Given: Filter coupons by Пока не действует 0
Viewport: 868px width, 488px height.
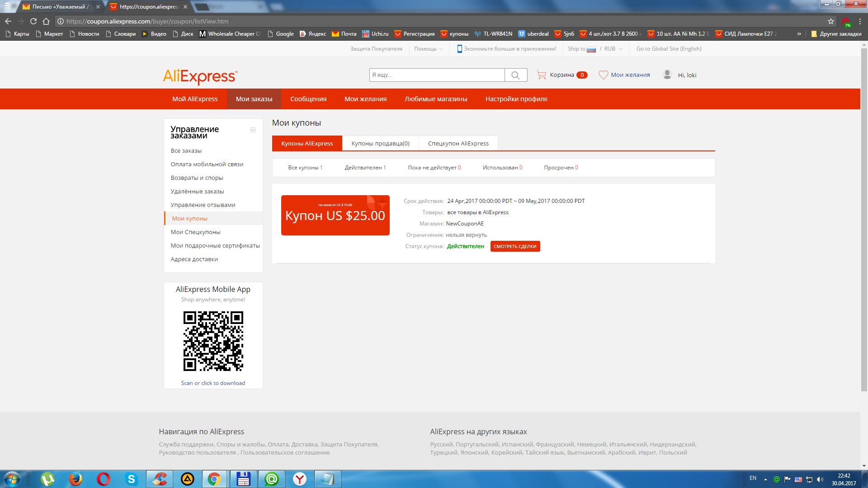Looking at the screenshot, I should tap(434, 168).
